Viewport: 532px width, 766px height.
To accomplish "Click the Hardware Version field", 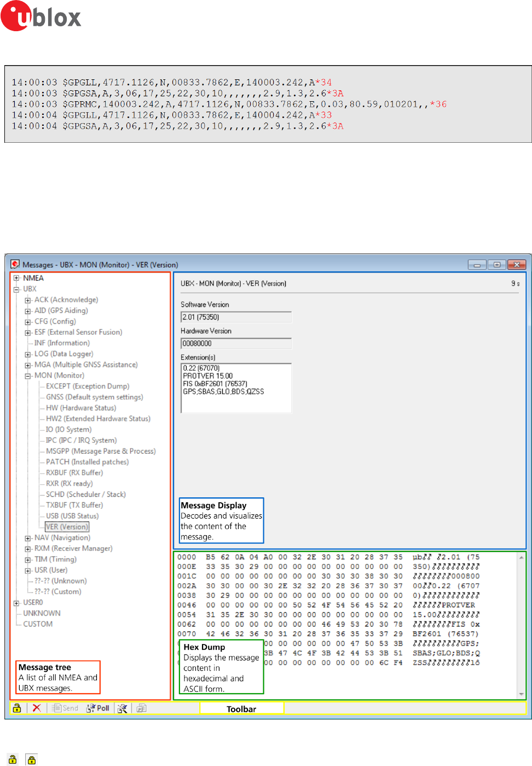I will [236, 344].
